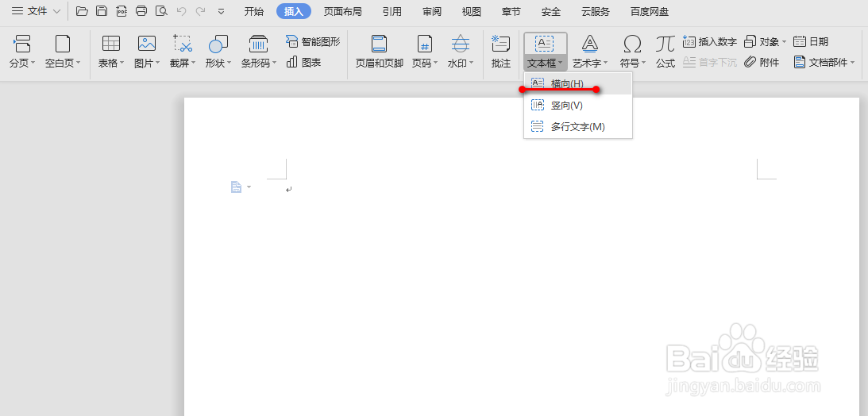868x416 pixels.
Task: Open the 审阅 tab
Action: tap(432, 12)
